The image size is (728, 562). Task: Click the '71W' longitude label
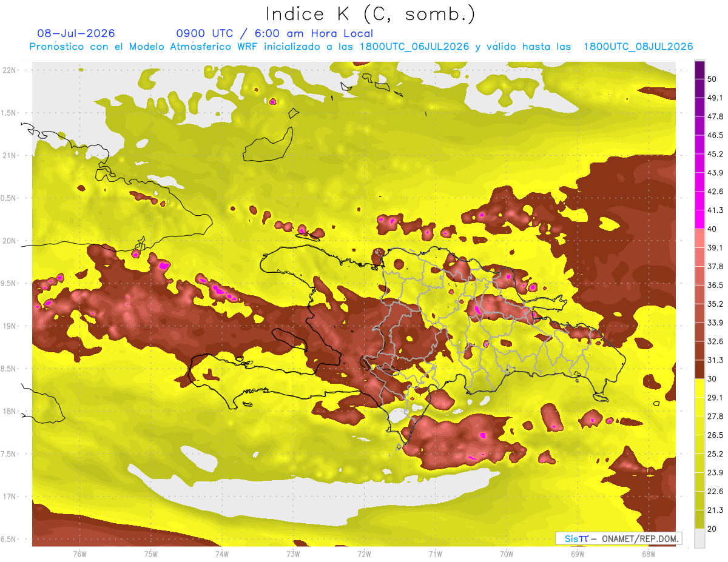click(x=435, y=554)
